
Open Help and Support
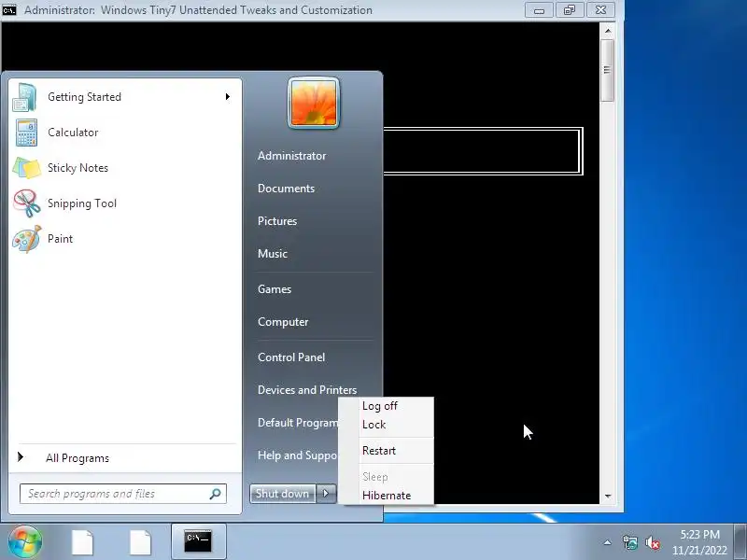[x=297, y=455]
